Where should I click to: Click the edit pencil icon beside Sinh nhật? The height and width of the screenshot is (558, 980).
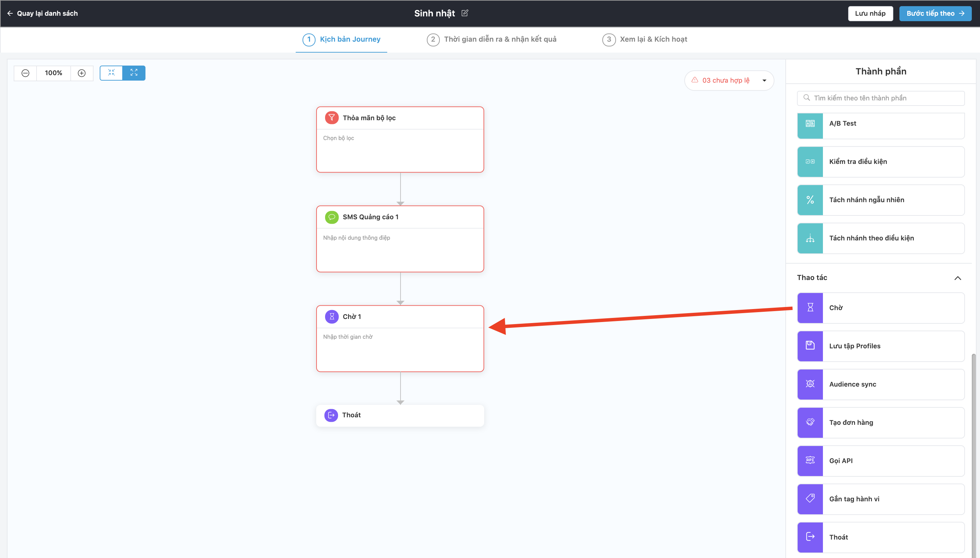click(465, 13)
